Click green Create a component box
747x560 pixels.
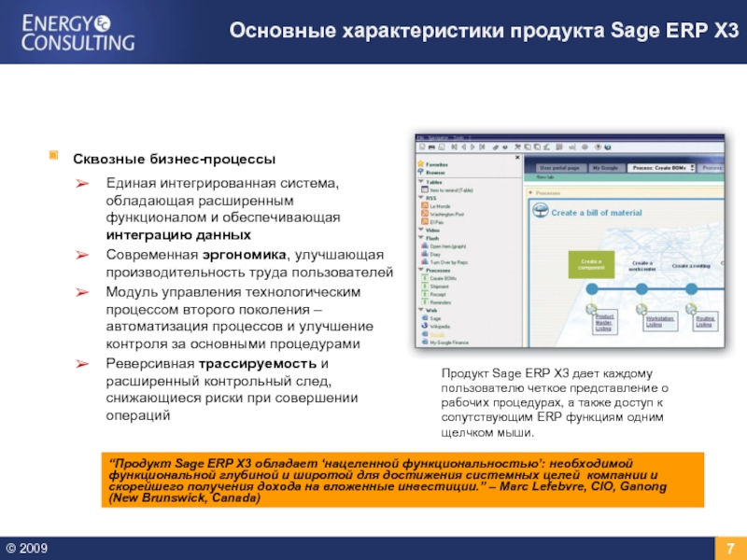coord(591,265)
